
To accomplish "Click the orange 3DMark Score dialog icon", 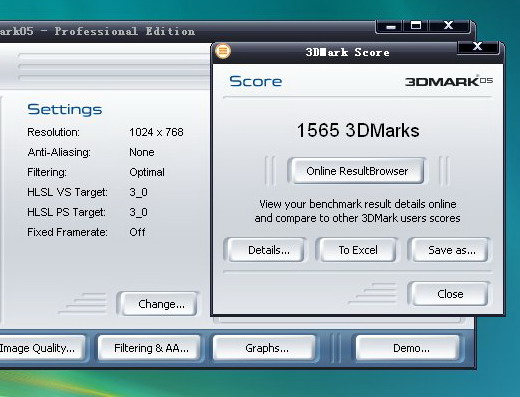I will coord(223,51).
